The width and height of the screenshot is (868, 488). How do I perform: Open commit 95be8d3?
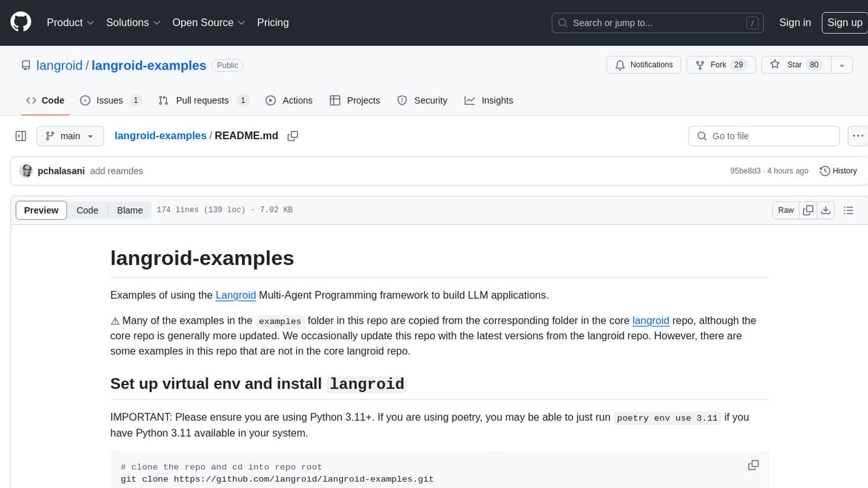745,171
